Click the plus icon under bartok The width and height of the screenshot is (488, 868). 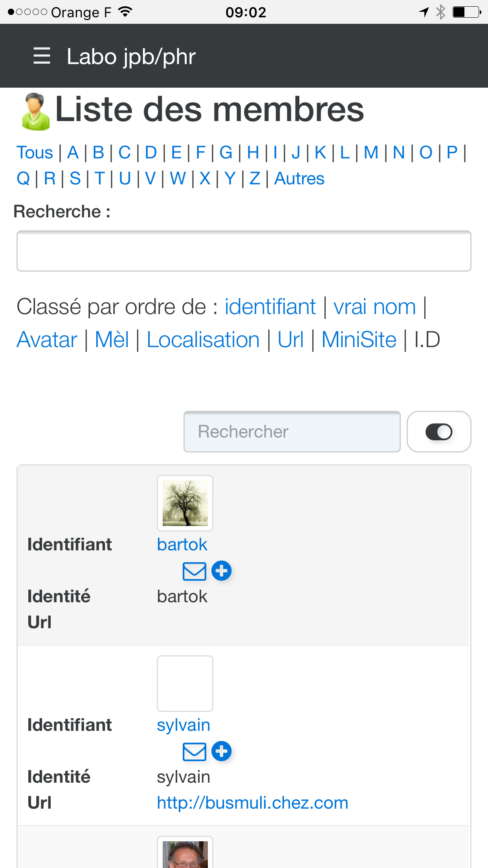222,571
